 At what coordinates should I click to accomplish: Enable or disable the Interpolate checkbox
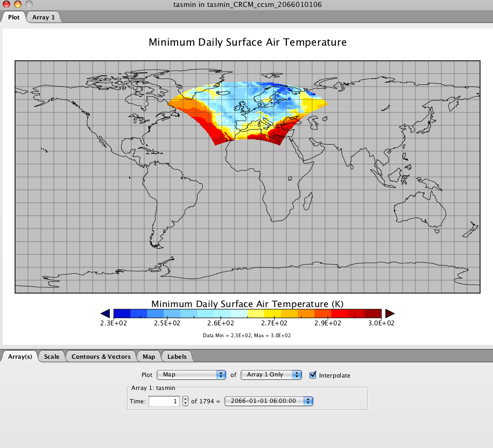click(313, 375)
